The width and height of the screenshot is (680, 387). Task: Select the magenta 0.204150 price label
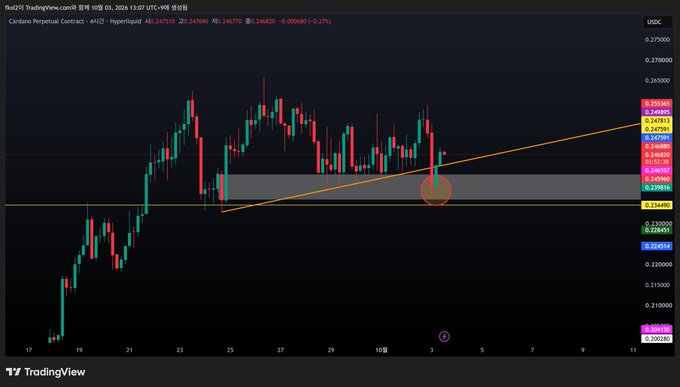[x=657, y=330]
